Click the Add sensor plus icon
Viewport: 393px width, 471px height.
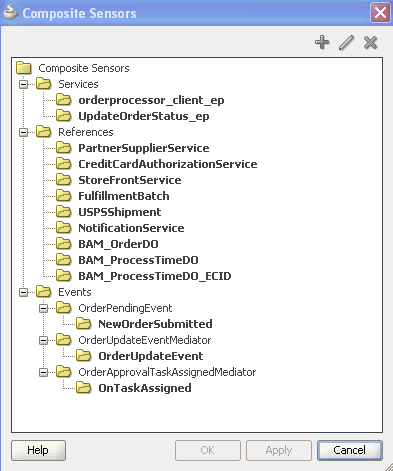(x=322, y=43)
